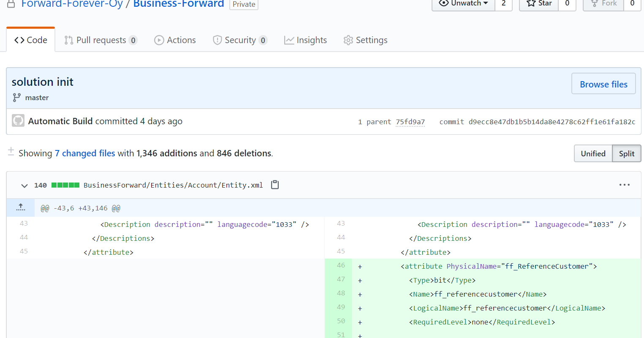
Task: Click the master branch label
Action: [37, 98]
